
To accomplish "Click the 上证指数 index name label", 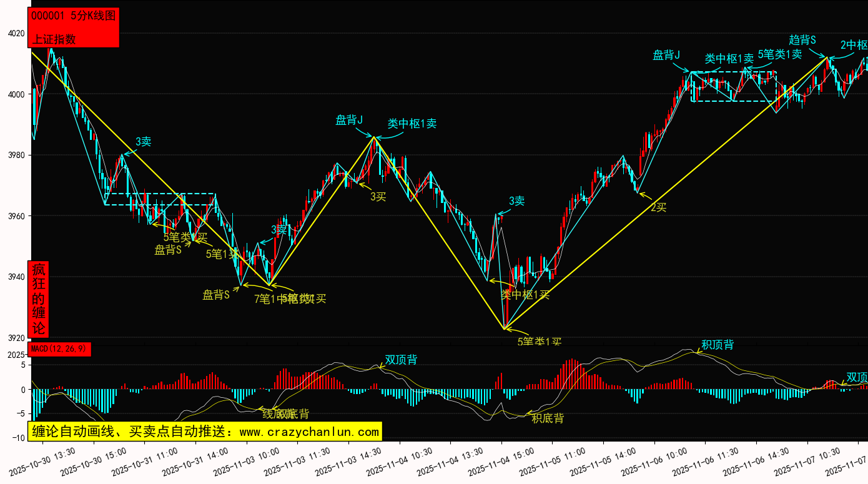I will coord(54,39).
